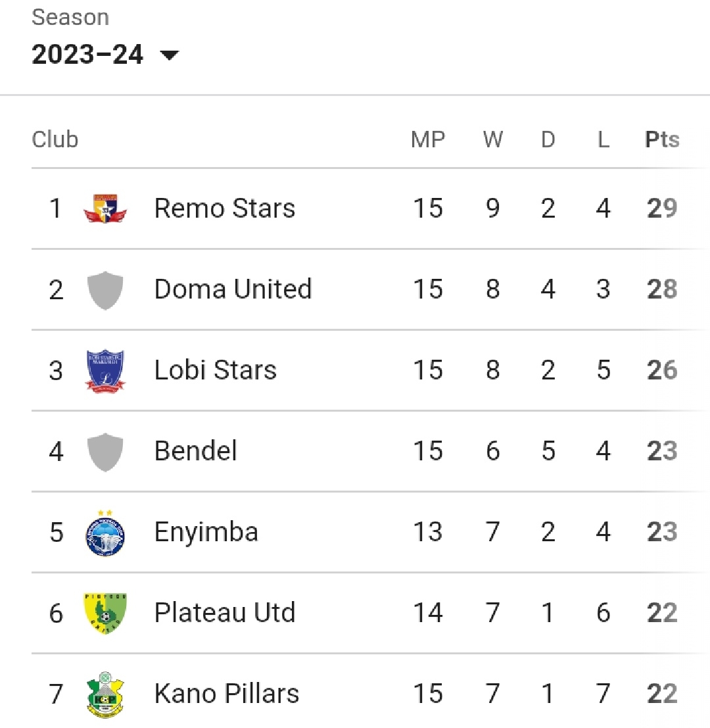Click the Enyimba club crest
Screen dimensions: 710x728
(105, 532)
